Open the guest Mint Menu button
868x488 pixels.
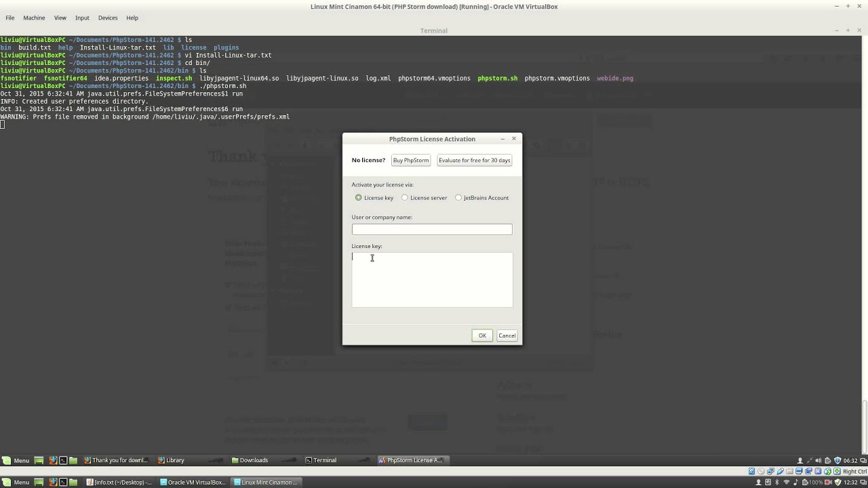(x=16, y=460)
